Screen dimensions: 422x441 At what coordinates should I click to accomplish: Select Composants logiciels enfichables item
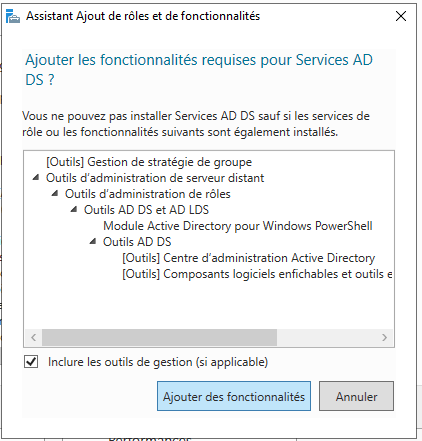[x=257, y=274]
